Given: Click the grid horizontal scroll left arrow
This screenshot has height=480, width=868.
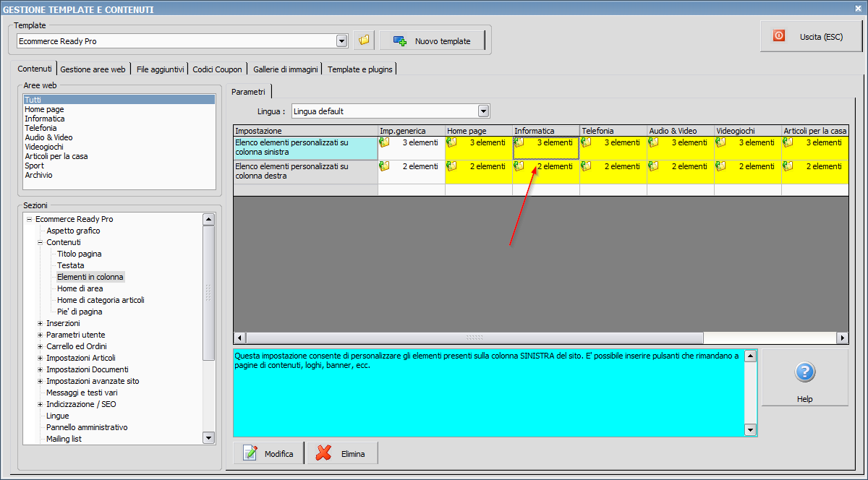Looking at the screenshot, I should (239, 338).
